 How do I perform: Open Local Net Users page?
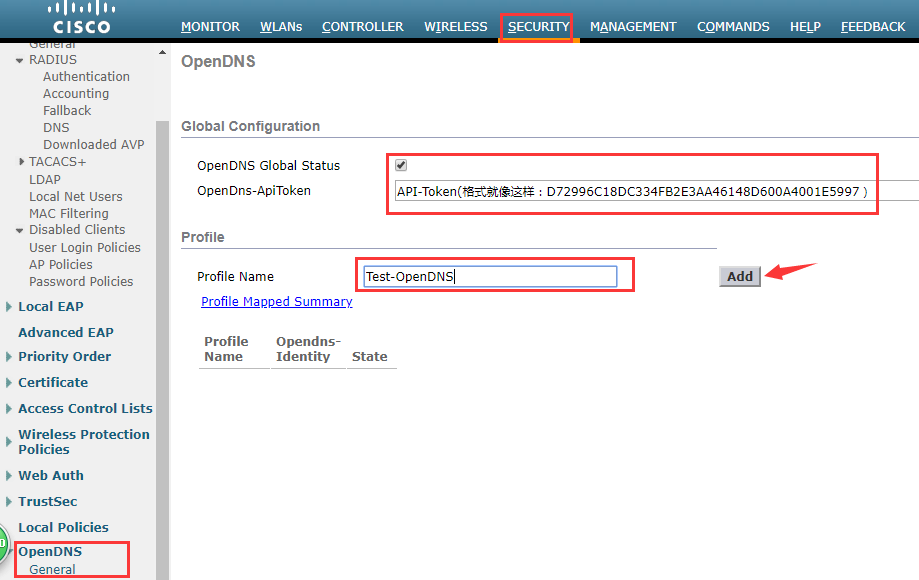pos(76,197)
